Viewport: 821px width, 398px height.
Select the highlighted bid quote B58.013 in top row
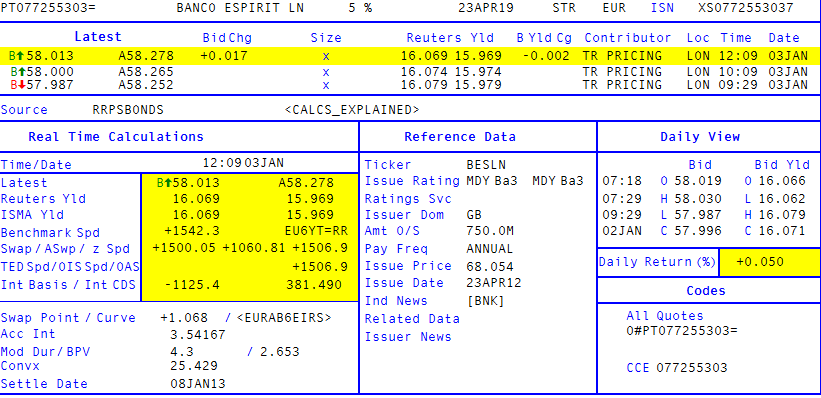(41, 56)
